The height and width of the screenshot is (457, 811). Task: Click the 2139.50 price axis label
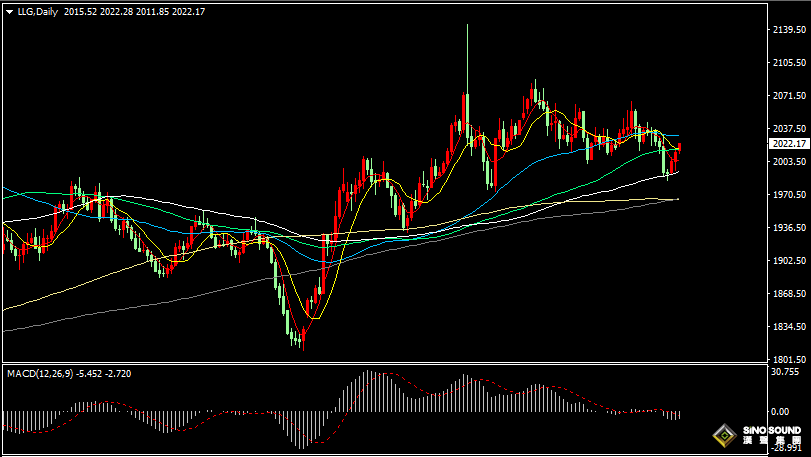pyautogui.click(x=789, y=30)
